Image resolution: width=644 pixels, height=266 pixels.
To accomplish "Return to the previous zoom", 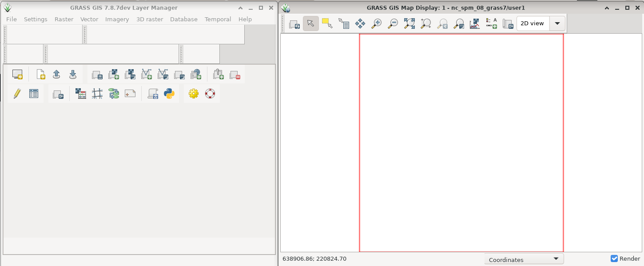I will click(442, 24).
